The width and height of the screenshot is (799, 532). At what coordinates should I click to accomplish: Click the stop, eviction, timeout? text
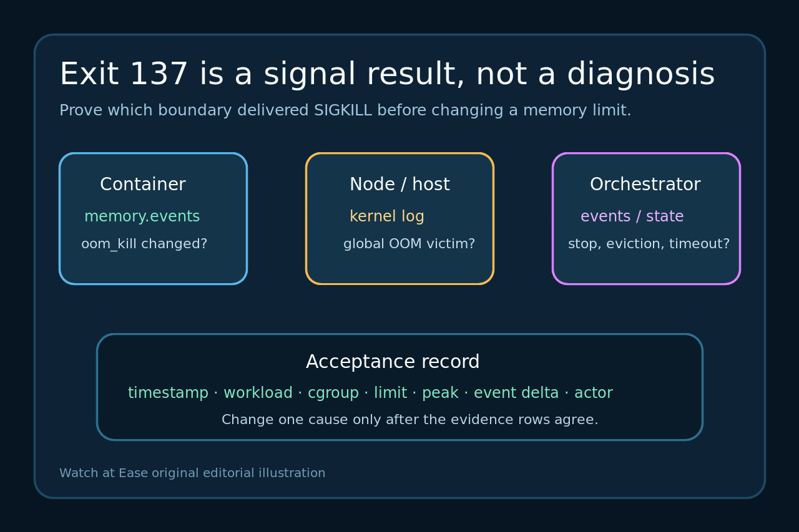[649, 244]
